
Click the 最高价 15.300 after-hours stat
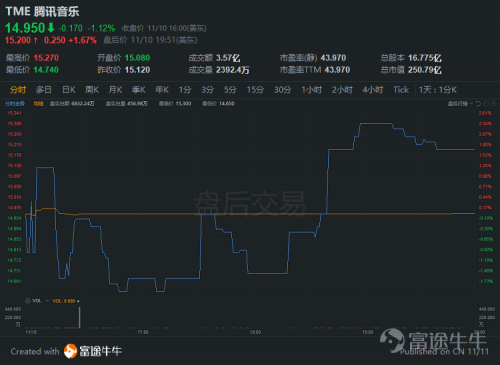coord(175,104)
